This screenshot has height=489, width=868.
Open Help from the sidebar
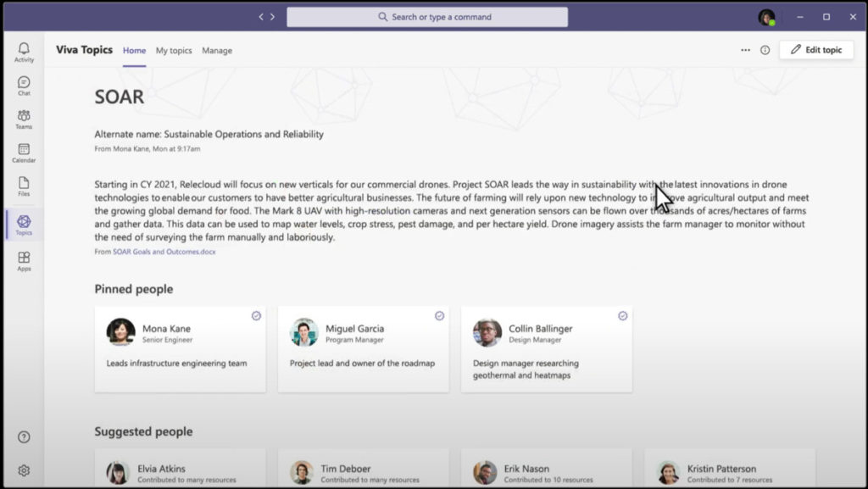point(24,437)
